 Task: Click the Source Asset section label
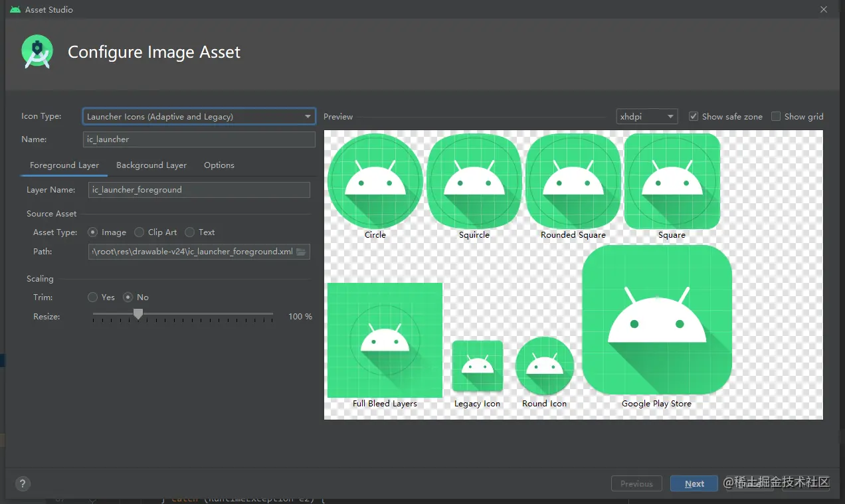[52, 214]
